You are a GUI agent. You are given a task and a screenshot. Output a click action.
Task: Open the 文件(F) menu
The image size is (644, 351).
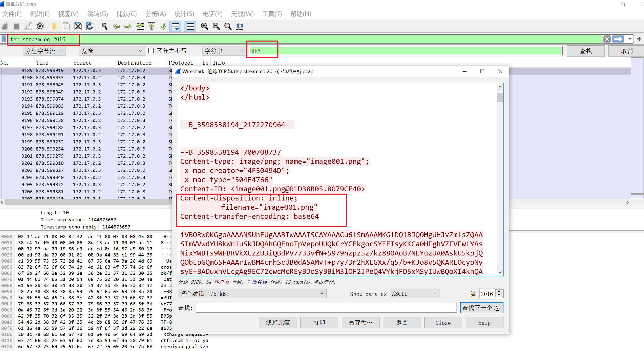[12, 14]
